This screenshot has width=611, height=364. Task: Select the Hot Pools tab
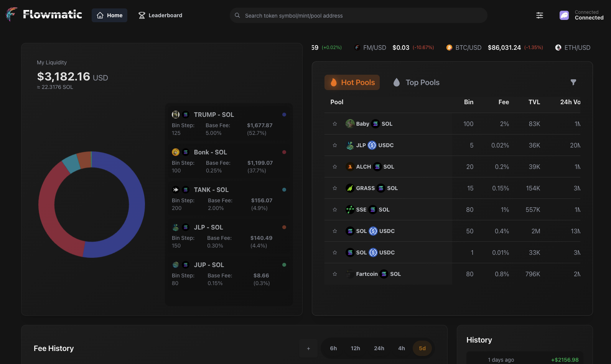(x=352, y=82)
